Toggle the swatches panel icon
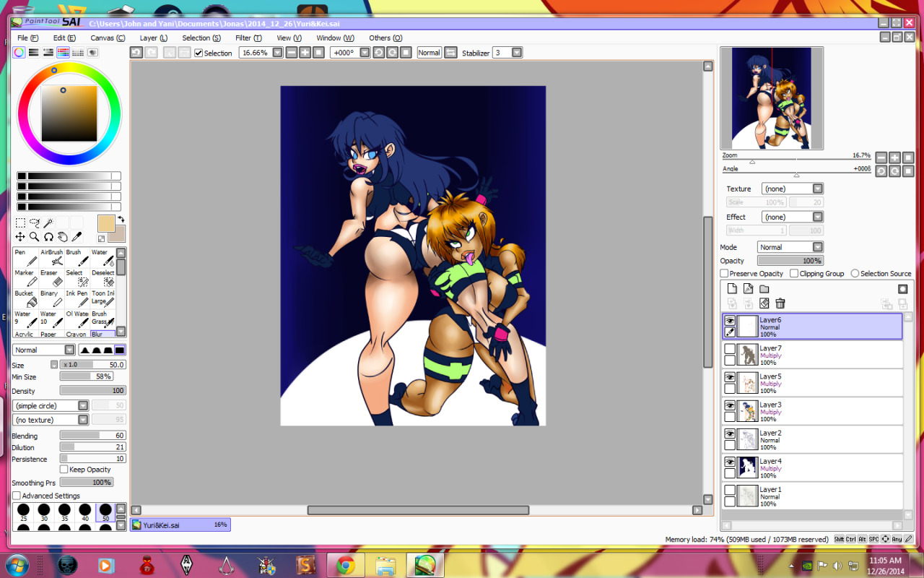 (78, 53)
